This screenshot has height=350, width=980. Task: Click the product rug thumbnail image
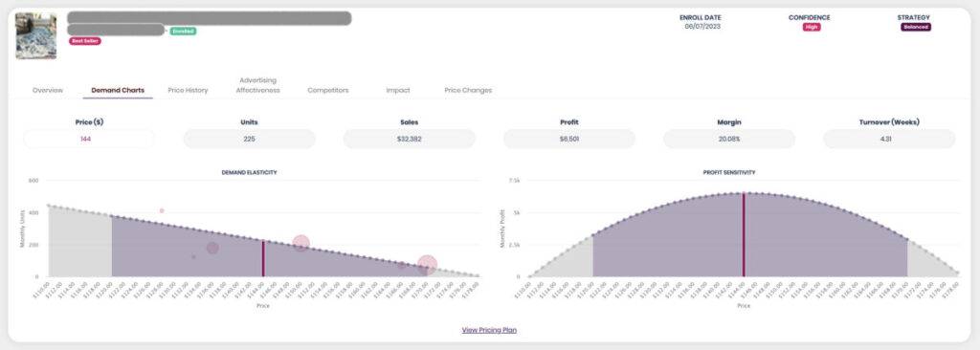coord(35,35)
